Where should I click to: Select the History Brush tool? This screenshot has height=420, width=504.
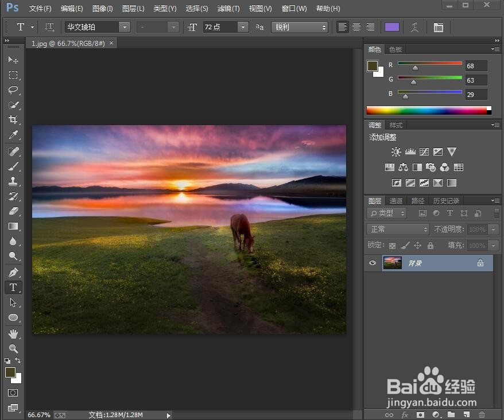(13, 196)
